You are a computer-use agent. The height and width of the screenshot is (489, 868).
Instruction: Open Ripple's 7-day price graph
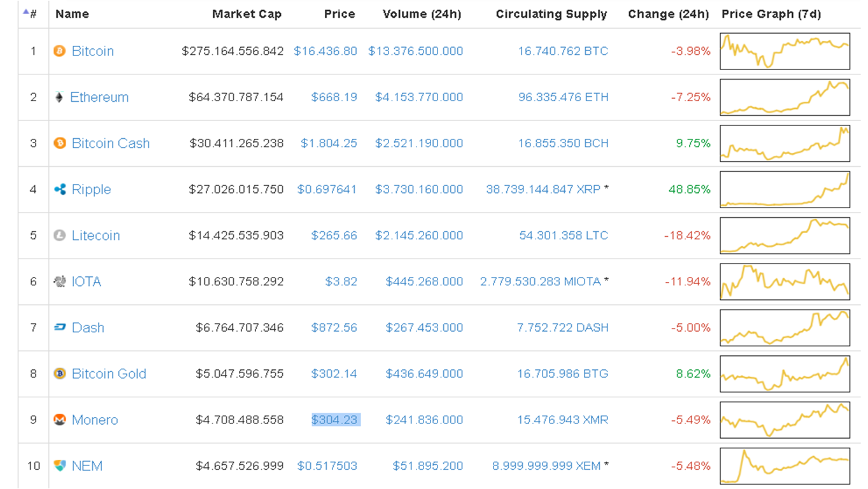coord(785,189)
